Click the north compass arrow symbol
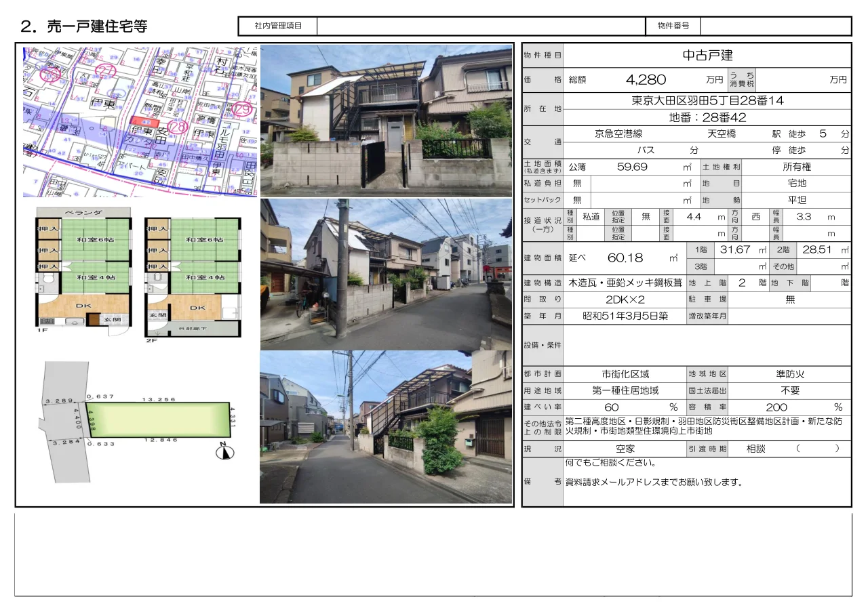The height and width of the screenshot is (614, 868). point(226,451)
